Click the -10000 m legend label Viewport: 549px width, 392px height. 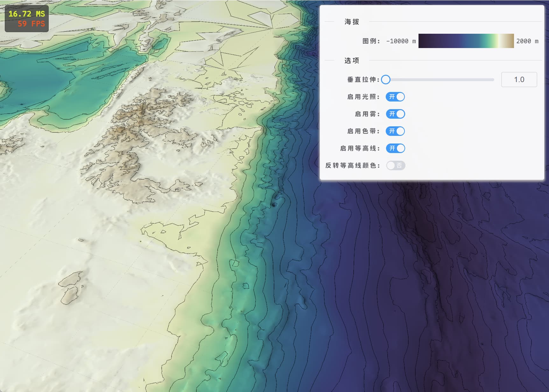coord(401,41)
